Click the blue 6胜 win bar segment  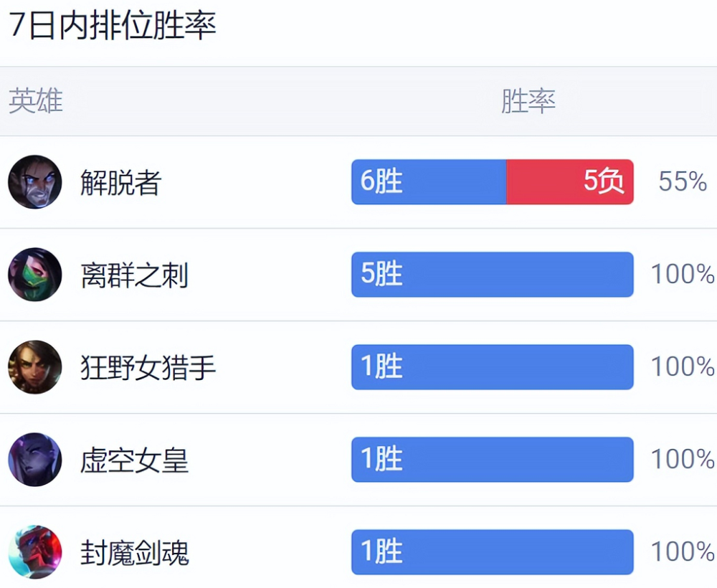tap(429, 182)
